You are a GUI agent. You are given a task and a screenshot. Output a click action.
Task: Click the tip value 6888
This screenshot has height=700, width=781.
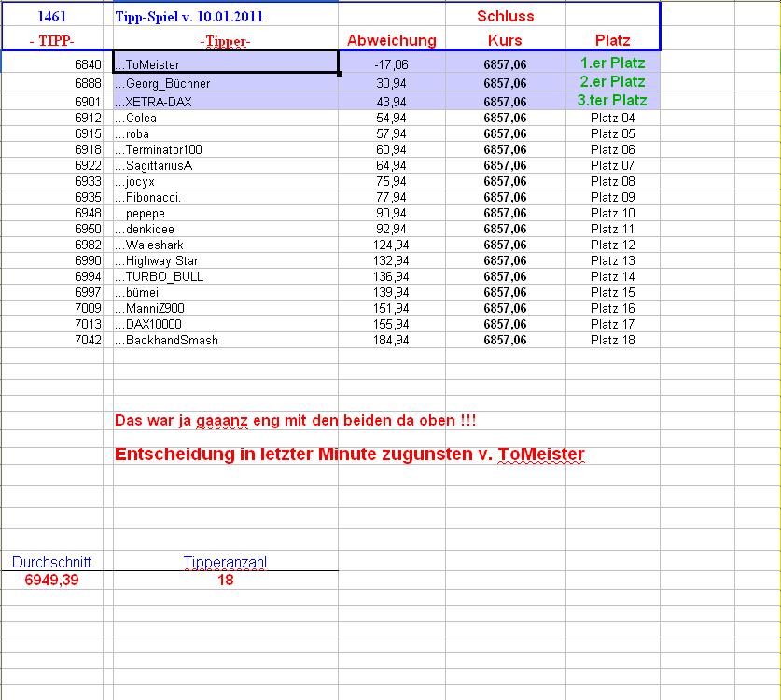[x=88, y=83]
